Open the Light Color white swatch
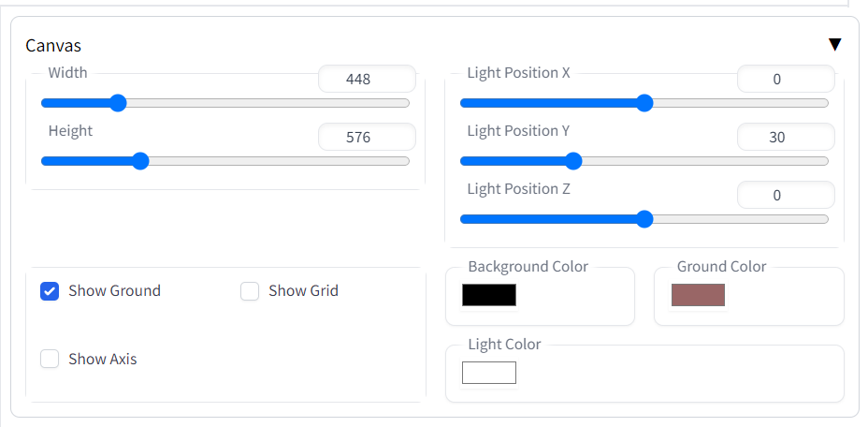Viewport: 868px width, 427px height. click(x=489, y=373)
